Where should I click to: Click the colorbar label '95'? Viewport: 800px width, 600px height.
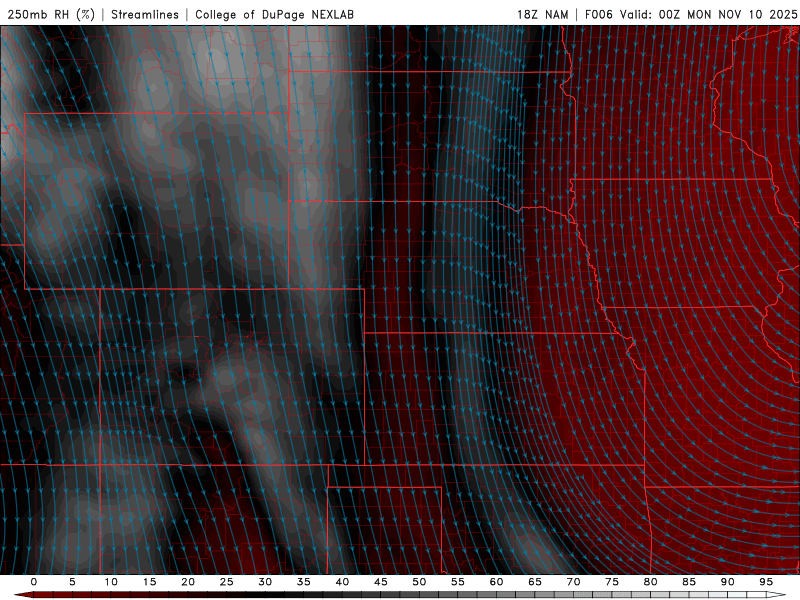766,582
